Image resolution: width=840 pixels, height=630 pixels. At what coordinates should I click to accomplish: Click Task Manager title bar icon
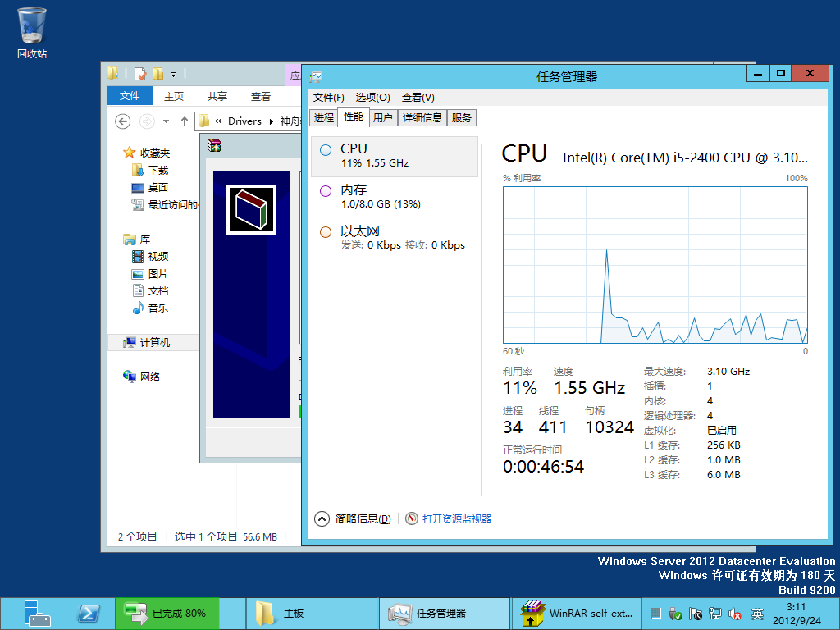click(x=316, y=77)
